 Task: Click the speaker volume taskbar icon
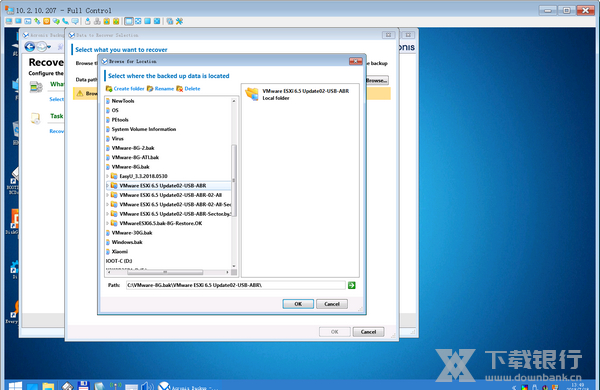[x=147, y=386]
